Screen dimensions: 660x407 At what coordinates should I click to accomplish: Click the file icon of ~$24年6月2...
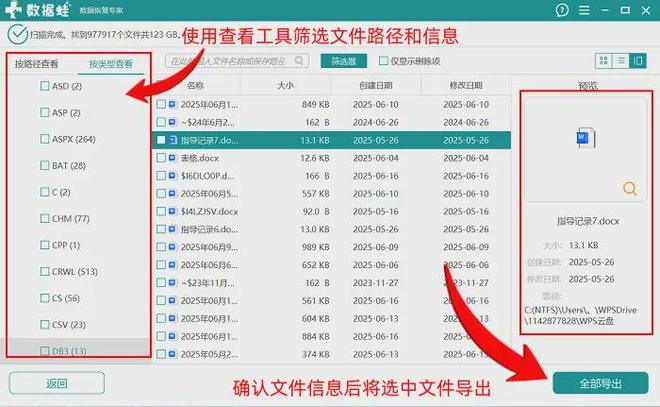tap(172, 122)
